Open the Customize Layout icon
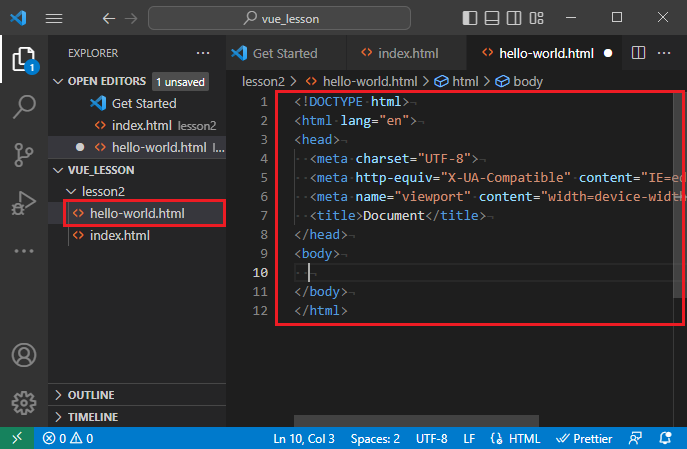 tap(536, 18)
